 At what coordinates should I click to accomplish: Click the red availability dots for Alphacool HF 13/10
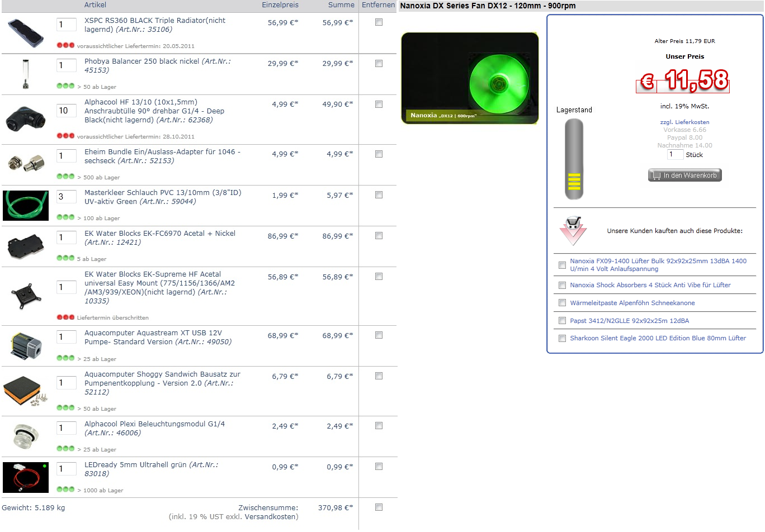point(65,136)
